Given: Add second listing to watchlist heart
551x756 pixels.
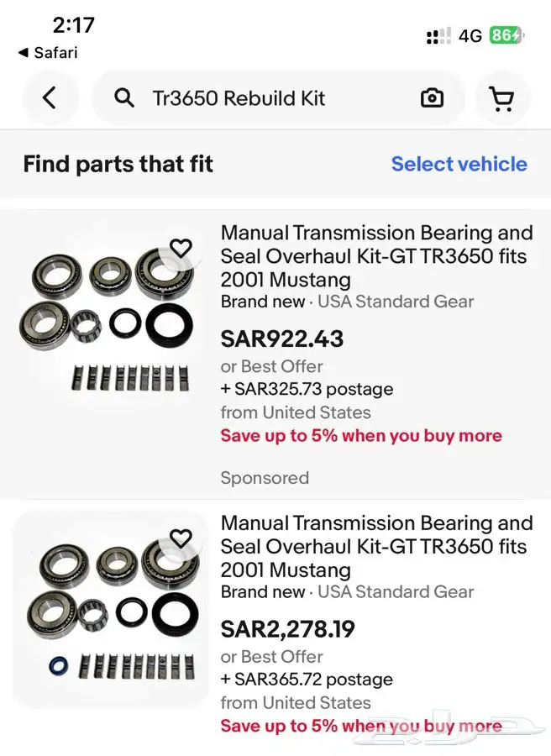Looking at the screenshot, I should pyautogui.click(x=181, y=538).
